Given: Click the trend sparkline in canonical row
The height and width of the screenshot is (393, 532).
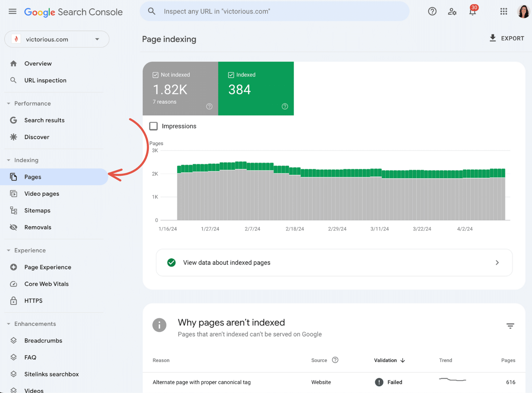Looking at the screenshot, I should (x=452, y=380).
